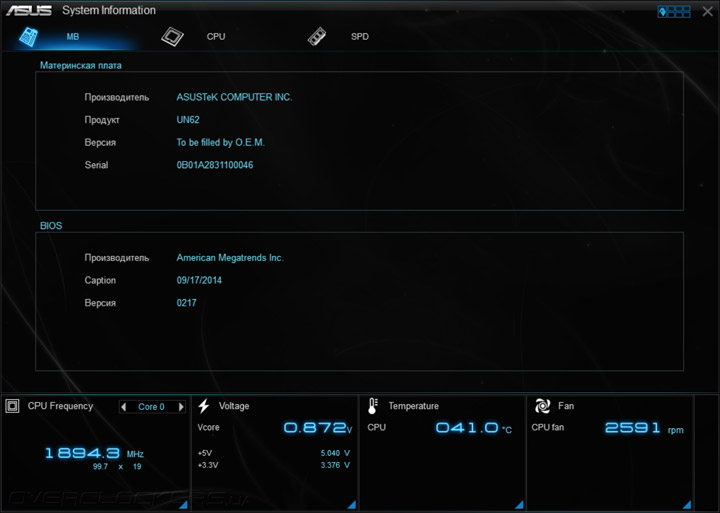Click the Fan panel icon
The image size is (720, 513).
(542, 406)
